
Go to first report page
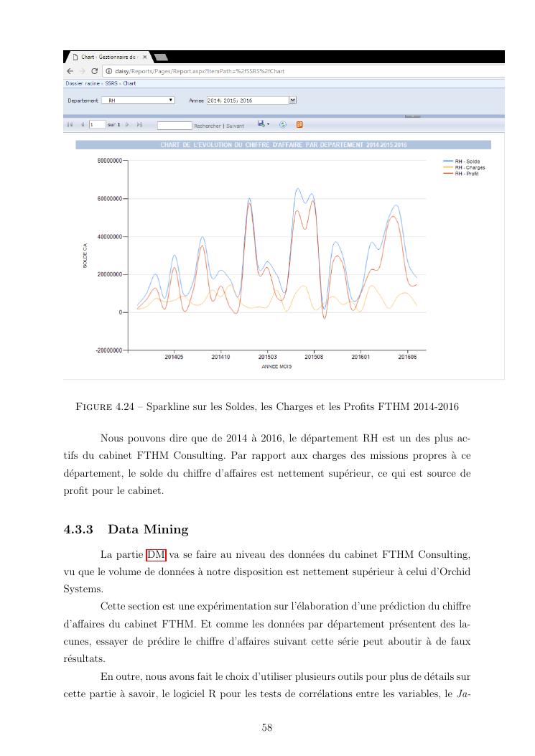[x=70, y=125]
